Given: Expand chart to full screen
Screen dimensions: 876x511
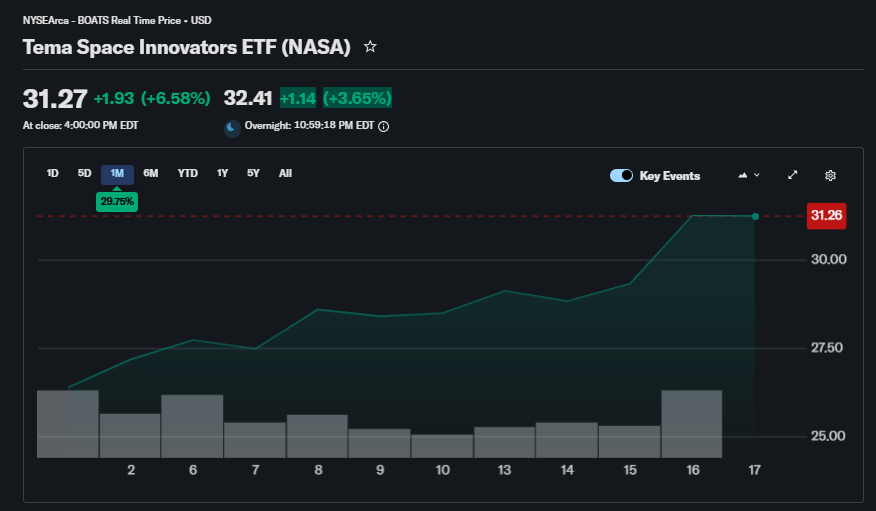Looking at the screenshot, I should pos(792,175).
